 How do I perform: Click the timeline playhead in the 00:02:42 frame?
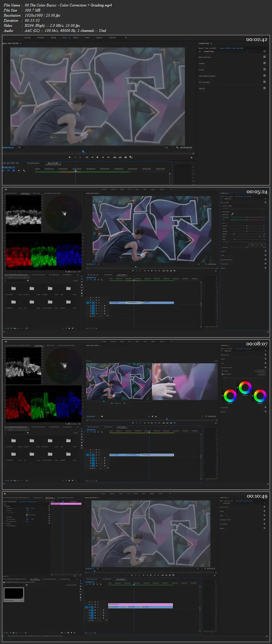pyautogui.click(x=76, y=170)
